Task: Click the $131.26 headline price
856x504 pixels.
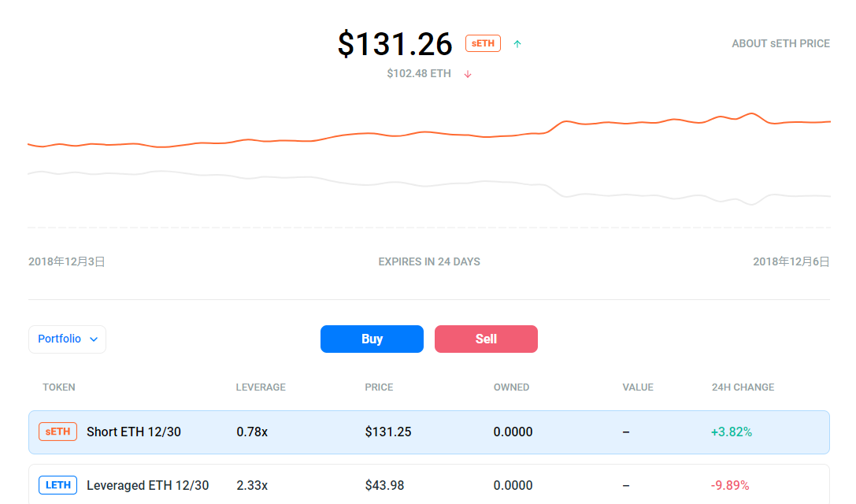Action: (395, 43)
